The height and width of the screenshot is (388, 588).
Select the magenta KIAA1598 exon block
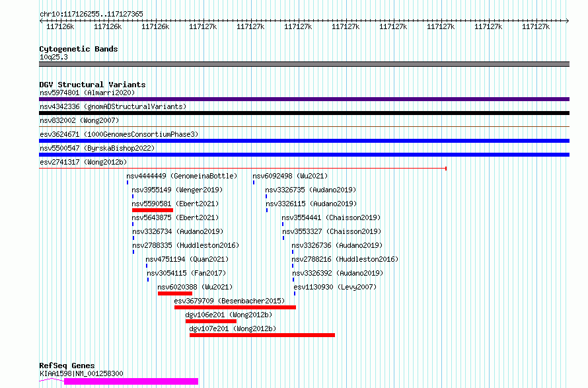(x=131, y=381)
